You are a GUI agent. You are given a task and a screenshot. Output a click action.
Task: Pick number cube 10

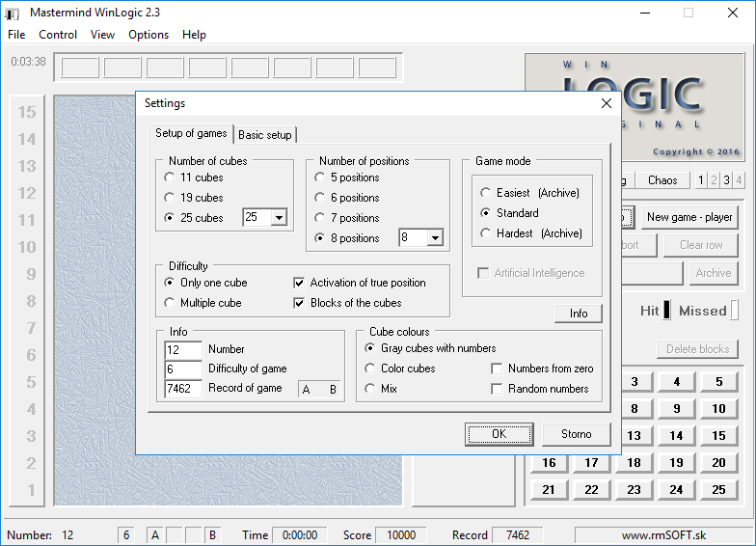tap(719, 409)
